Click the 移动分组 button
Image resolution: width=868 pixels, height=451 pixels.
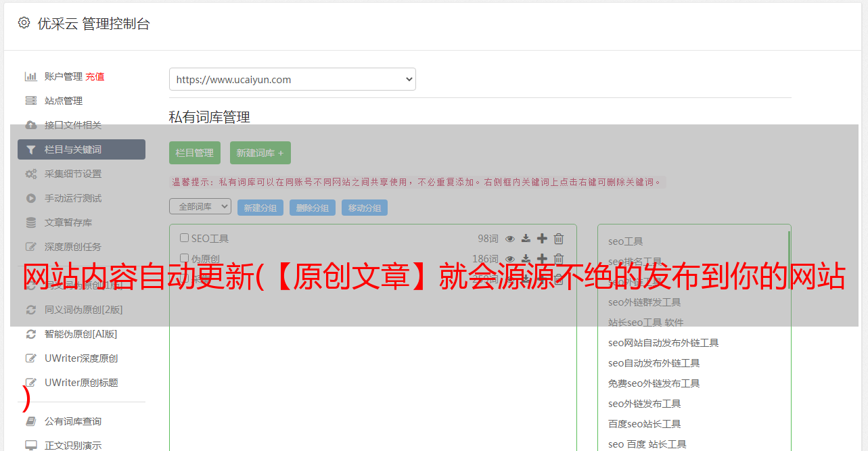[x=365, y=208]
